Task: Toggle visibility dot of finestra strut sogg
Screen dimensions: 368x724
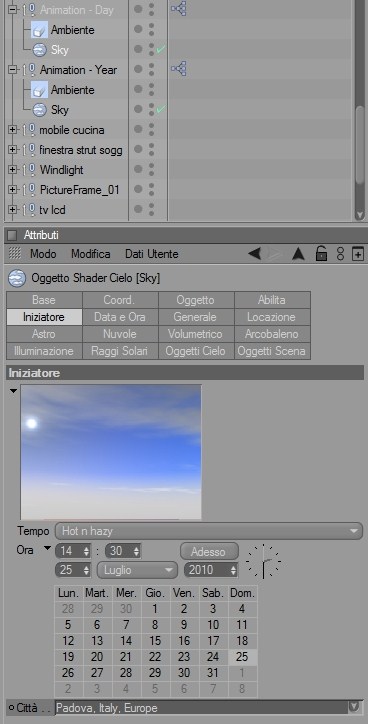Action: (x=138, y=150)
